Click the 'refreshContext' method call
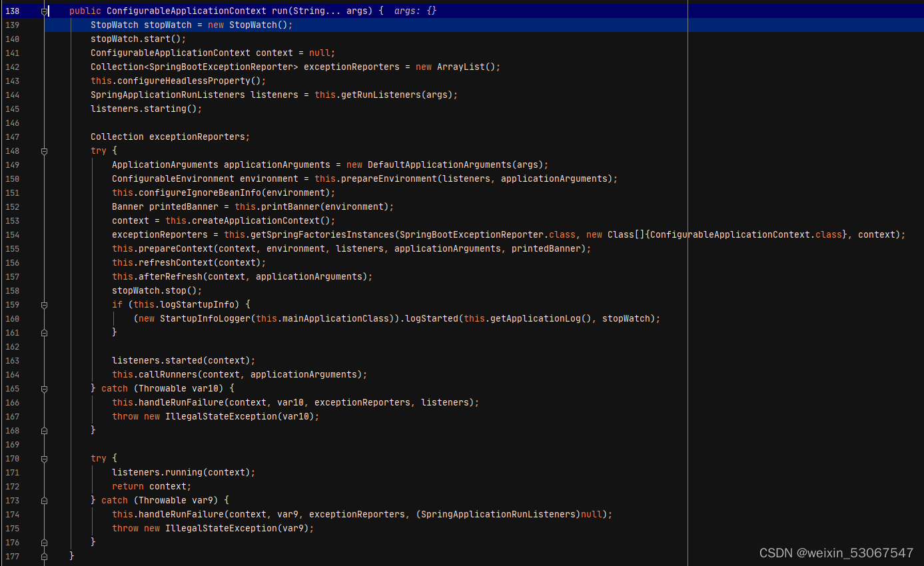This screenshot has width=924, height=566. (x=176, y=263)
